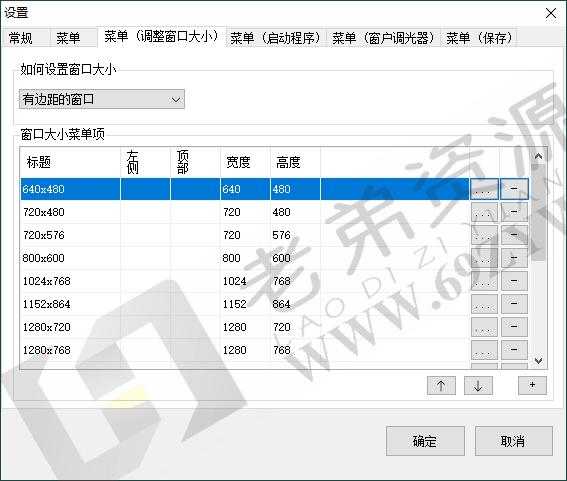
Task: Open edit dialog for 720x480 row
Action: tap(484, 212)
